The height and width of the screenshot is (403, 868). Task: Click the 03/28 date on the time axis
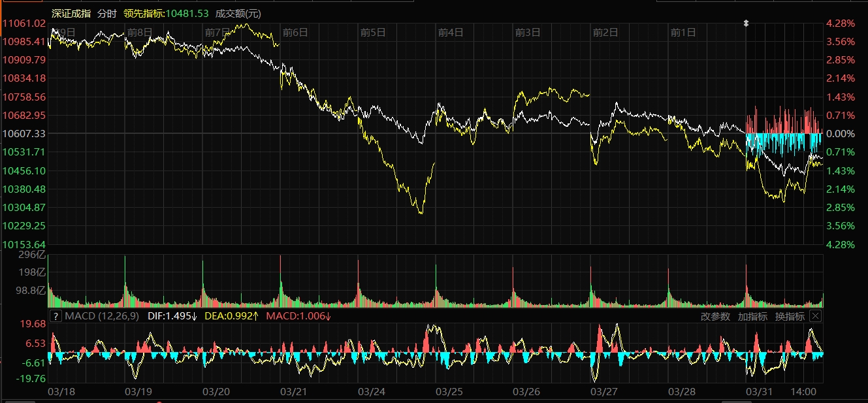[682, 392]
